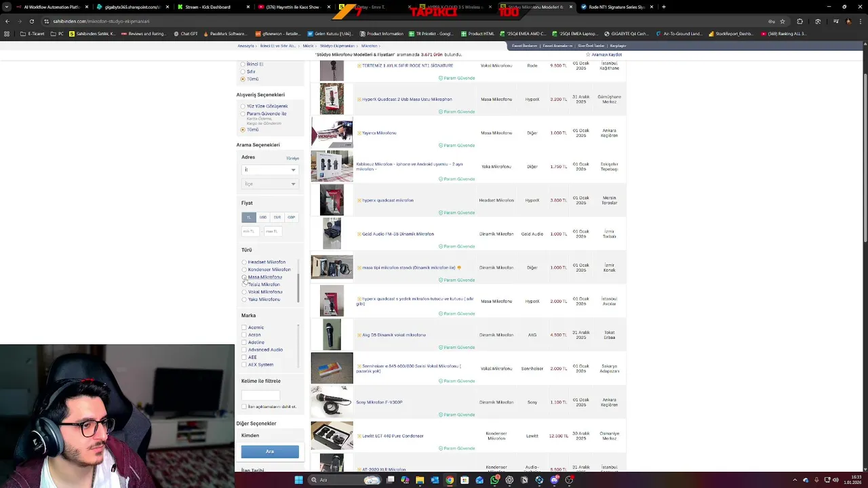Tick the Acron brand checkbox
The image size is (868, 488).
(244, 335)
